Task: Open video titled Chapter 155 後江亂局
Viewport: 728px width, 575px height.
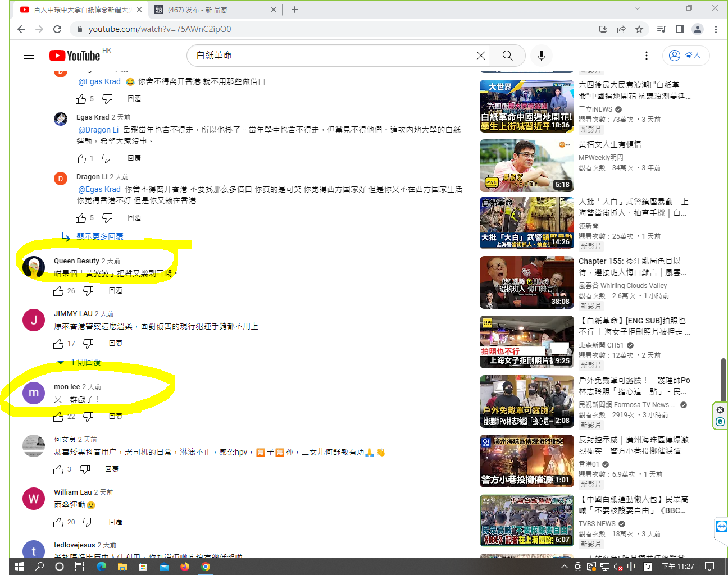Action: pos(632,267)
